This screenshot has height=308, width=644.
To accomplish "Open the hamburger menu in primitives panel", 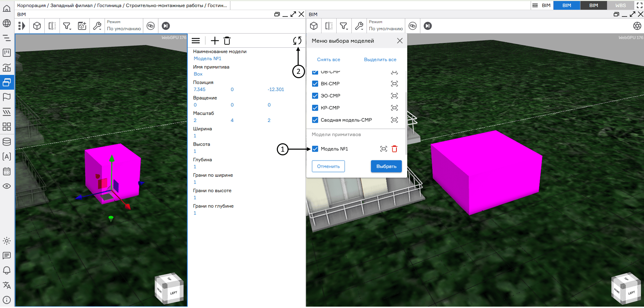I will (196, 41).
